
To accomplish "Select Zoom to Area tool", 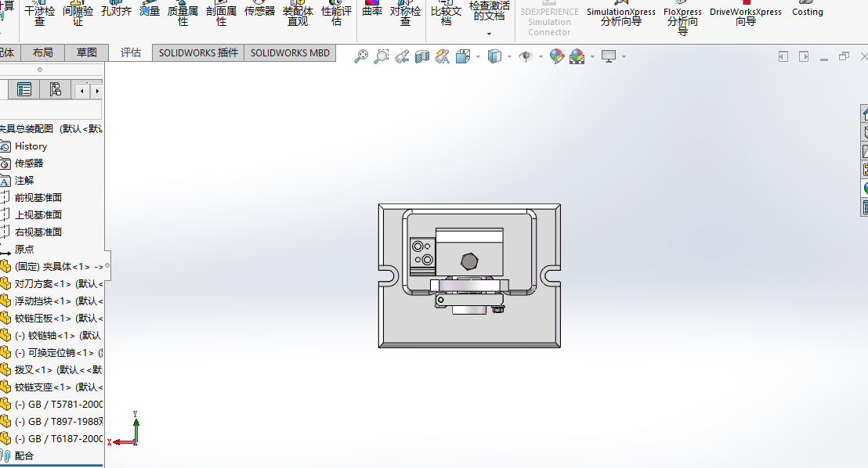I will pyautogui.click(x=382, y=56).
